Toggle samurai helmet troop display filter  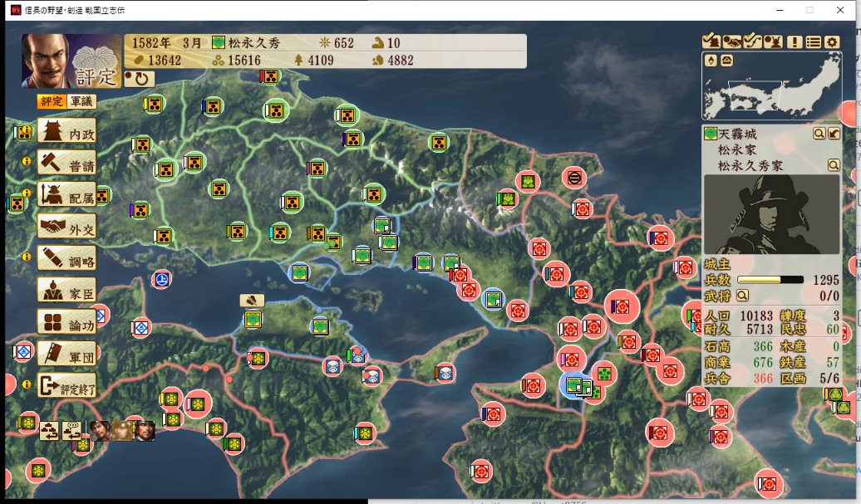773,42
